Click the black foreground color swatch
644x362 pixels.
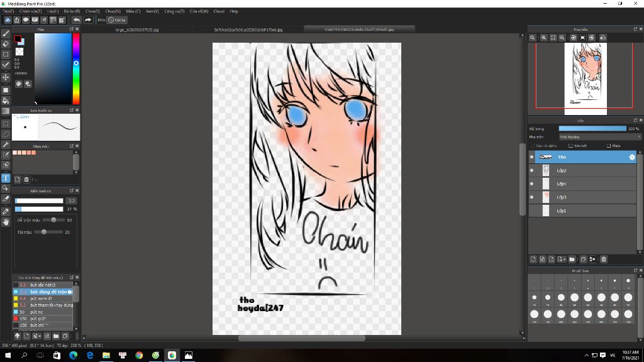coord(18,39)
